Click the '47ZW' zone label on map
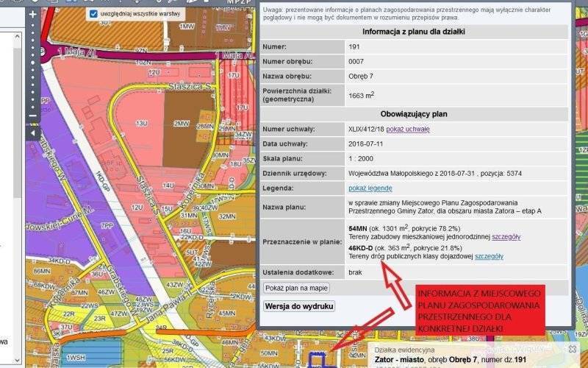Screen dimensions: 588x368 tap(119, 314)
